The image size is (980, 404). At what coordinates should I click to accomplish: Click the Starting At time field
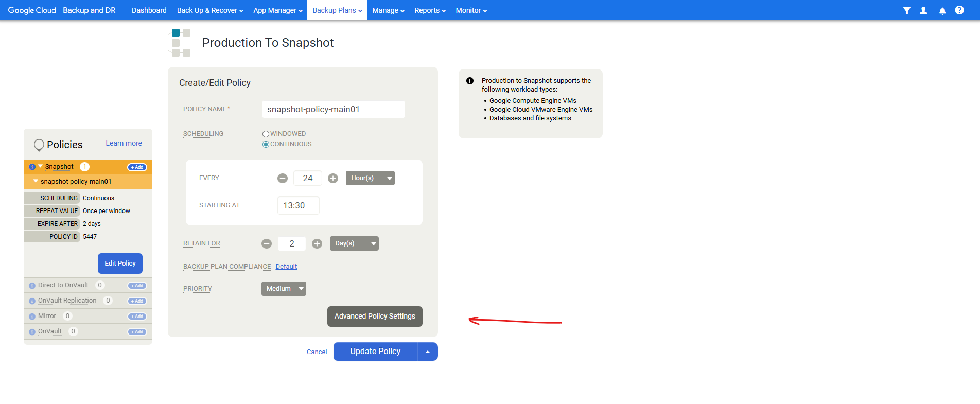tap(299, 206)
